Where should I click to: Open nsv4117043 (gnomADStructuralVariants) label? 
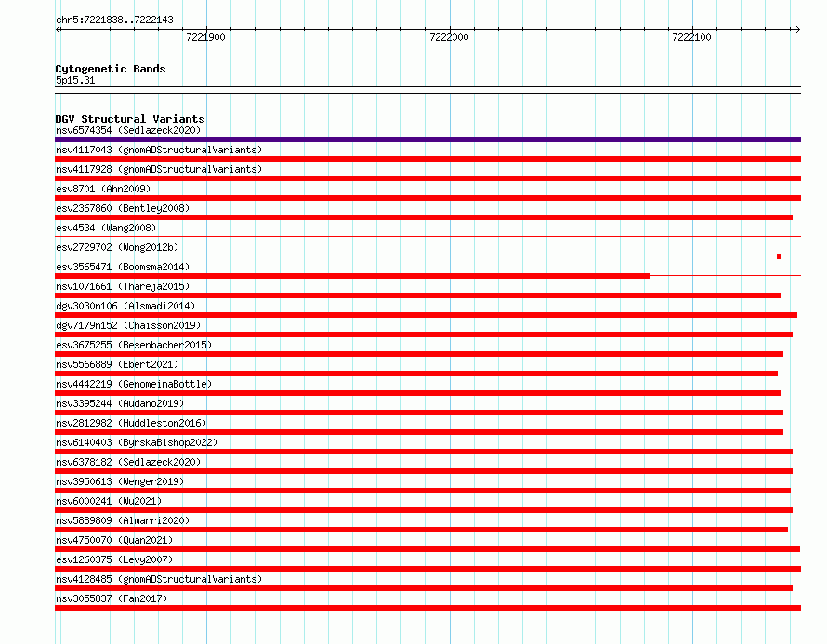[159, 150]
